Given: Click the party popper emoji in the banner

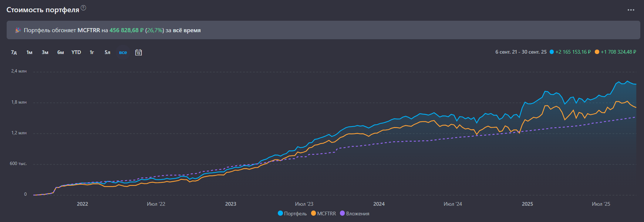Looking at the screenshot, I should (18, 30).
